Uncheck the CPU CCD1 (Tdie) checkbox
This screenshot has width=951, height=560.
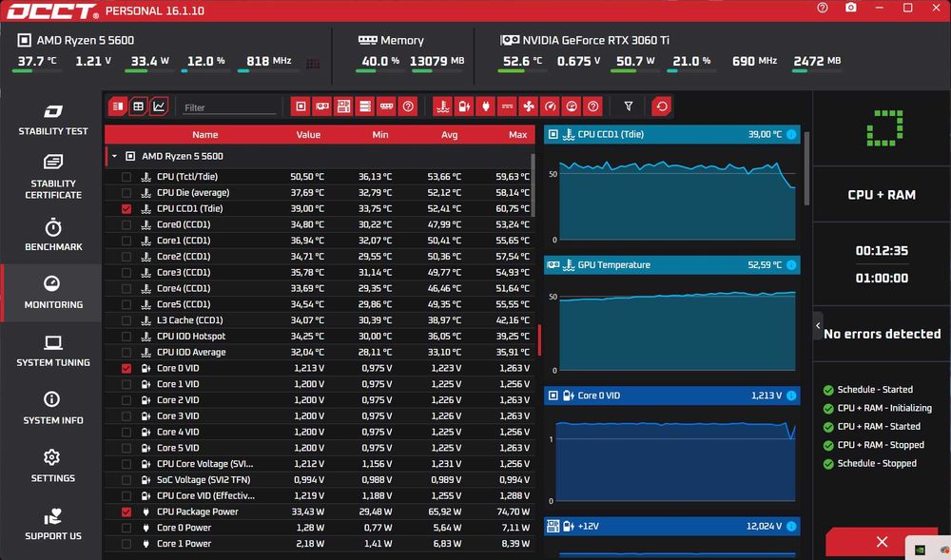pos(126,208)
